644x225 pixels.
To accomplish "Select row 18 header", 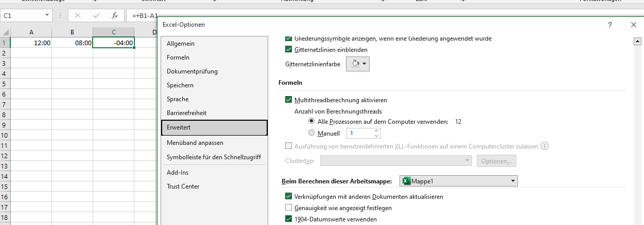I will [5, 218].
